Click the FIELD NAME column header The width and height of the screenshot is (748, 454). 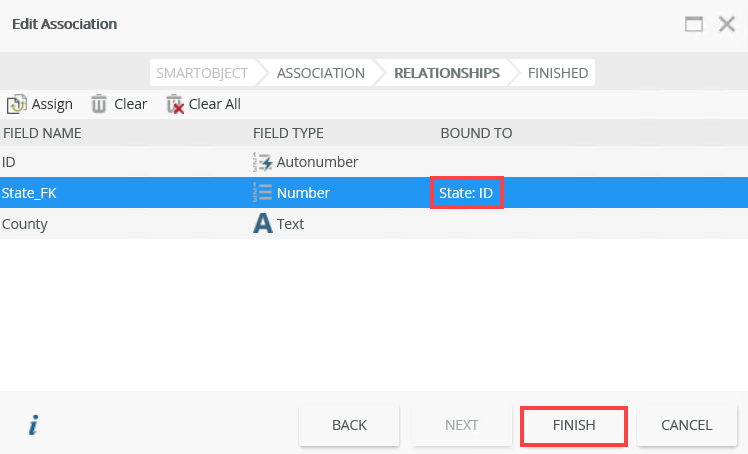[42, 133]
